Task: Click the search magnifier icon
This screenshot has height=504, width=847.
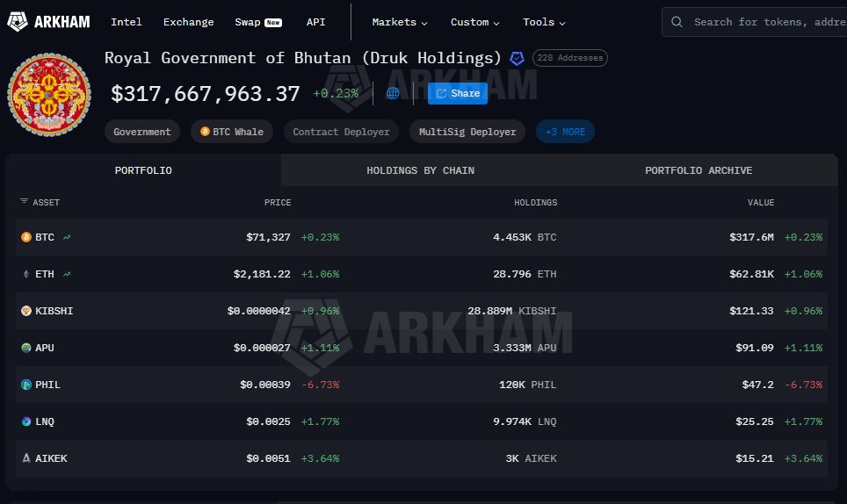Action: pos(677,22)
